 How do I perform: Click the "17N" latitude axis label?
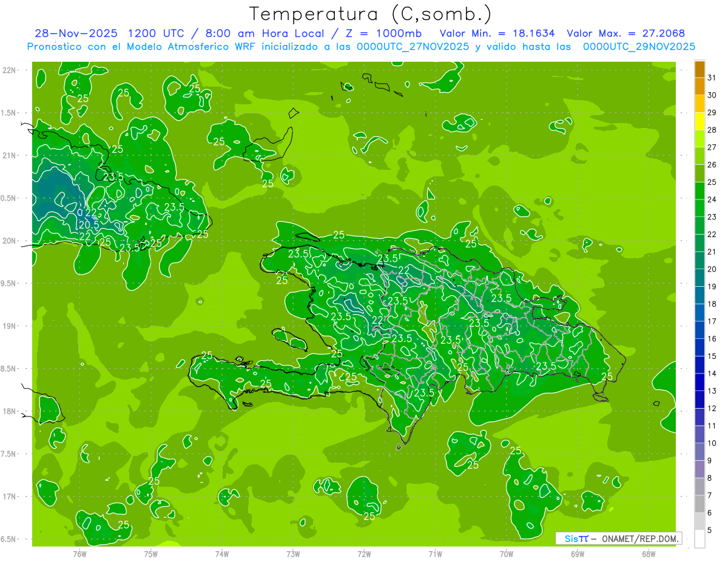pyautogui.click(x=9, y=497)
